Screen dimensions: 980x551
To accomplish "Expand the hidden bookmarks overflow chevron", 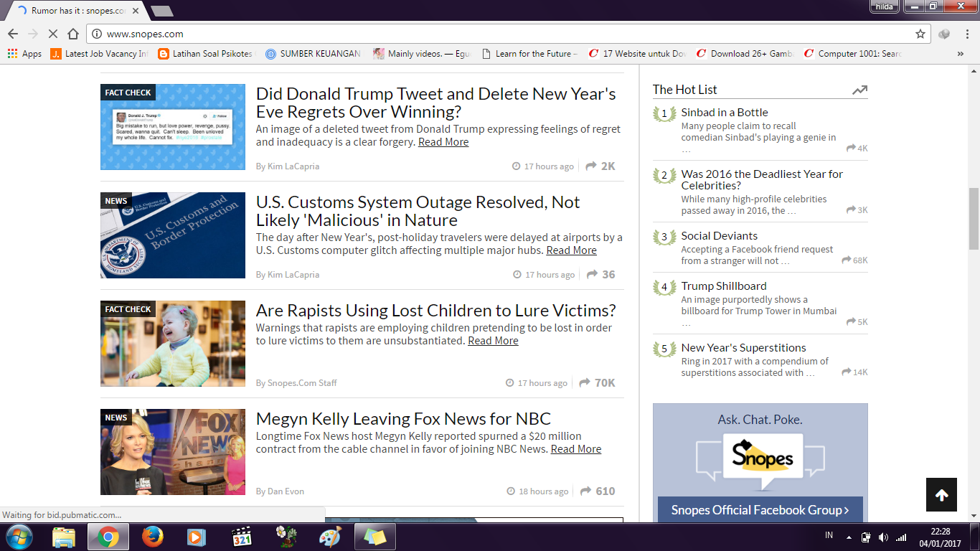I will (x=961, y=54).
